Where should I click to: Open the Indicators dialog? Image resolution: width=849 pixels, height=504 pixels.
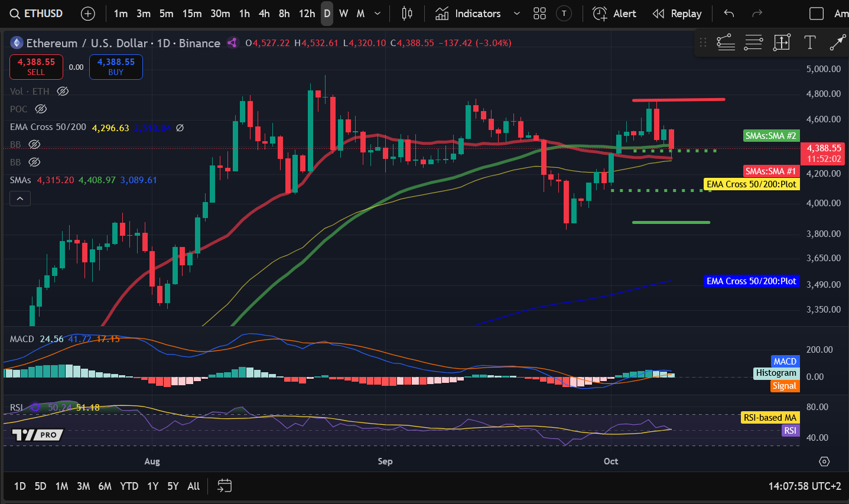[x=468, y=14]
